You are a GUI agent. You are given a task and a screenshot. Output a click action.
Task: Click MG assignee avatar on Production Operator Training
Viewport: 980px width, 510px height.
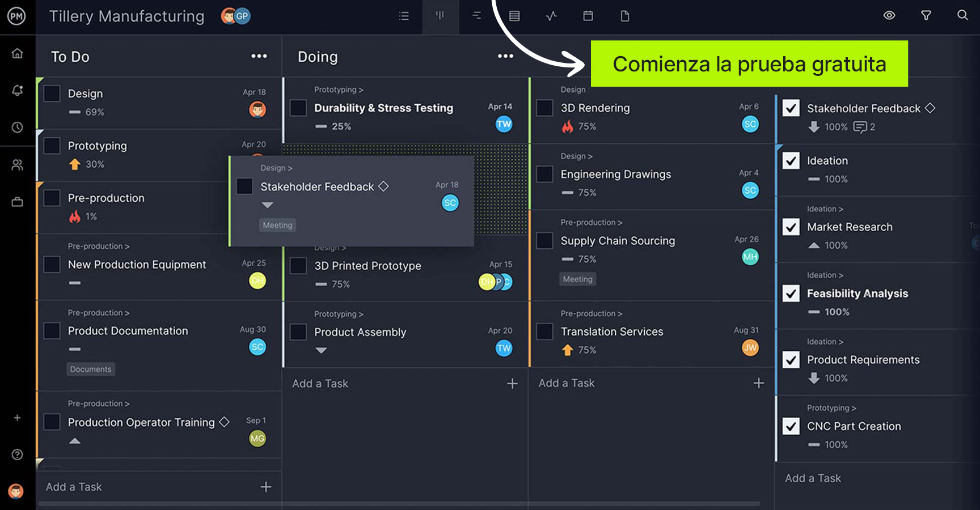257,438
